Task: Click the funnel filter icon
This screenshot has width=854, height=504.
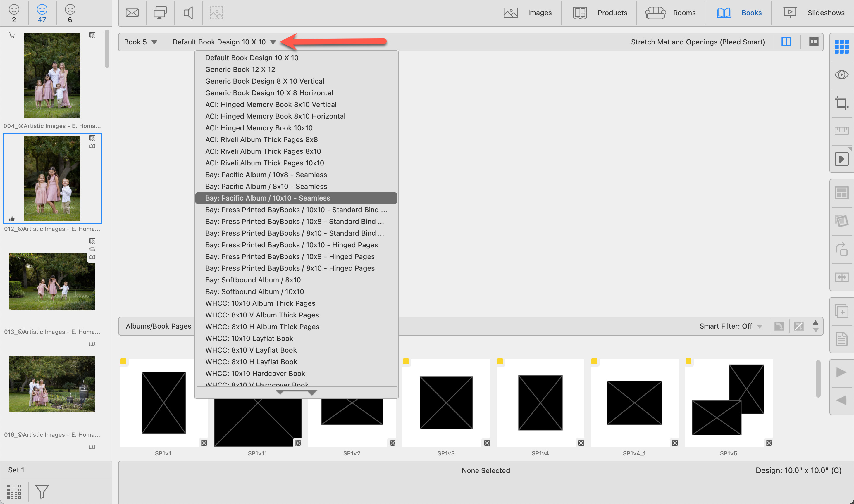Action: 42,491
